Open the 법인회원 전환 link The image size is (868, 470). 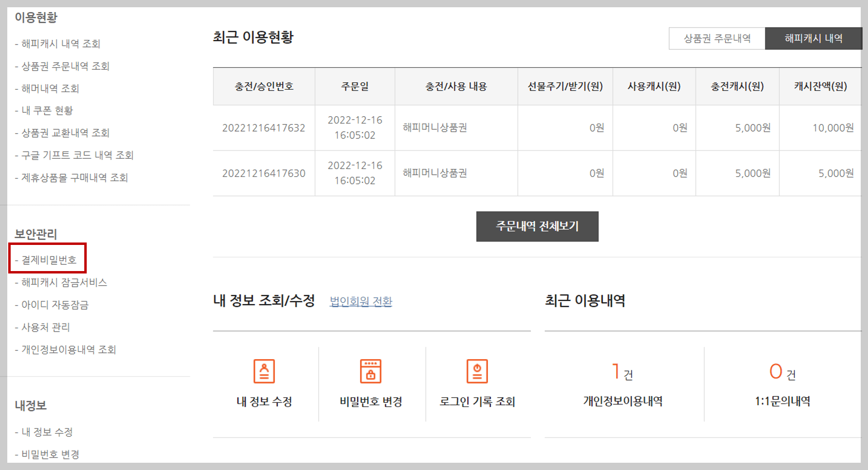(360, 302)
